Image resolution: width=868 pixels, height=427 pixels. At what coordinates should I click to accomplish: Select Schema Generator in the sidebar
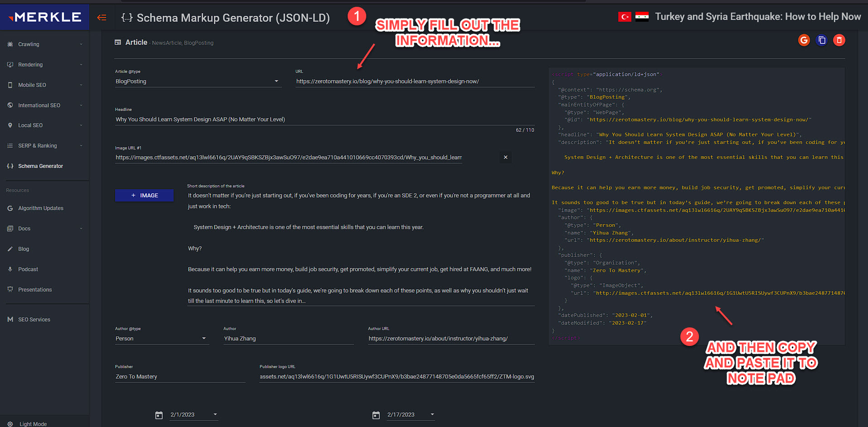tap(44, 166)
